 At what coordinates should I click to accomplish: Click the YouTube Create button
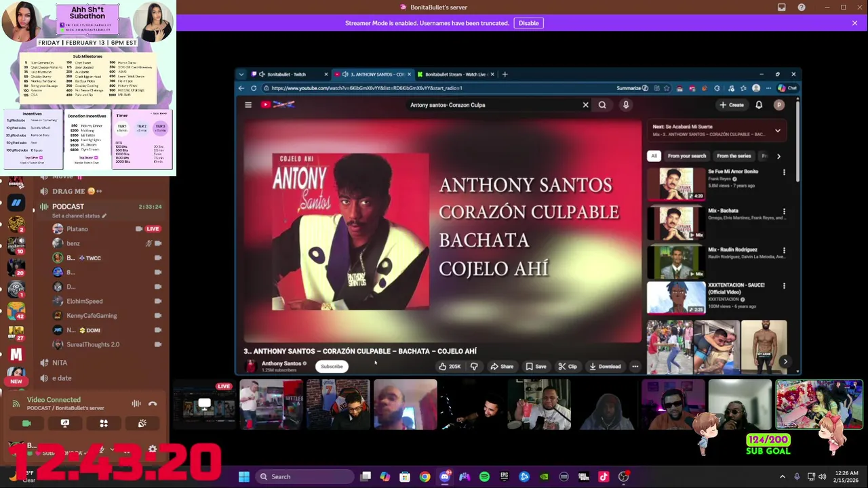click(x=732, y=105)
